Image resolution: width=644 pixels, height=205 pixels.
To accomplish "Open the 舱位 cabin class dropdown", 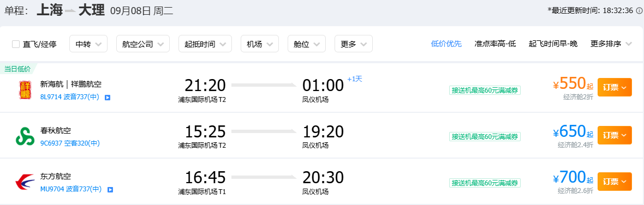I will 306,44.
